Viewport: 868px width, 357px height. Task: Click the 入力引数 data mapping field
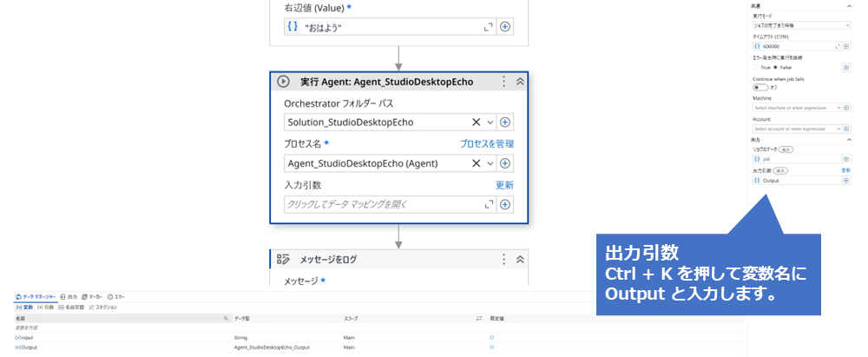[382, 205]
